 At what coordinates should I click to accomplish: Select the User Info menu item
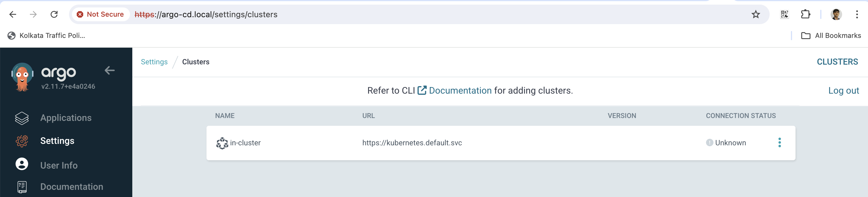coord(59,165)
